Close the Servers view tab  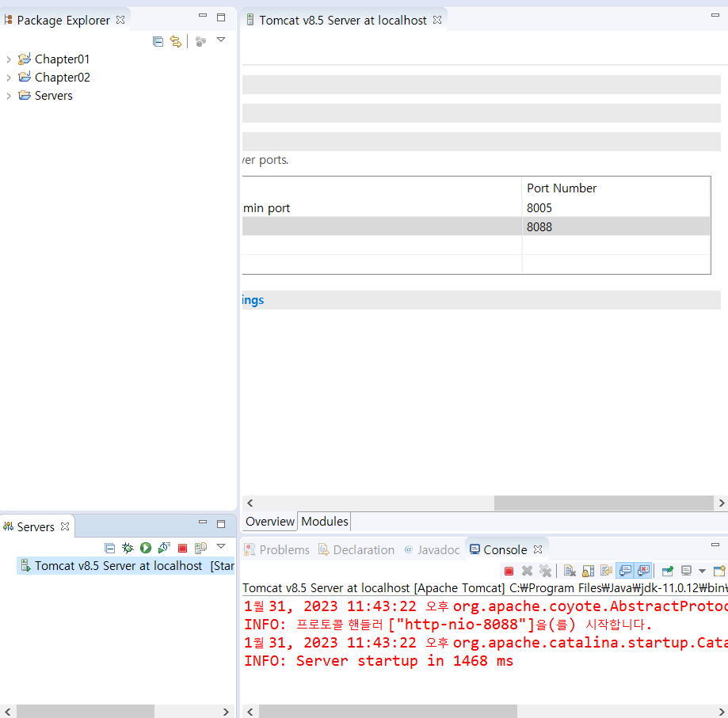(x=65, y=526)
